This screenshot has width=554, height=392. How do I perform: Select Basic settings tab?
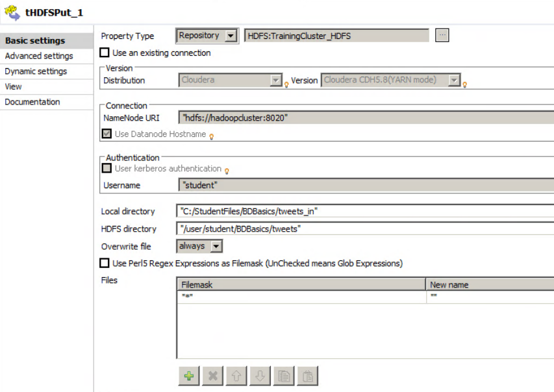(x=47, y=41)
